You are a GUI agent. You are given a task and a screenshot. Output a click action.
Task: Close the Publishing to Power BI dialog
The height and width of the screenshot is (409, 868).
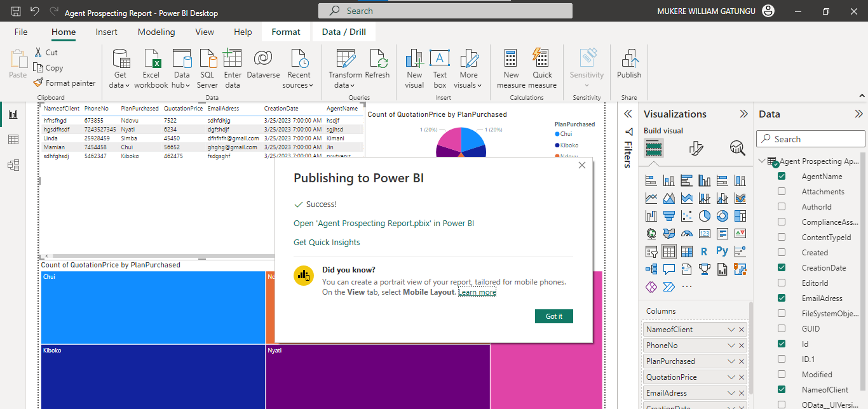coord(582,165)
